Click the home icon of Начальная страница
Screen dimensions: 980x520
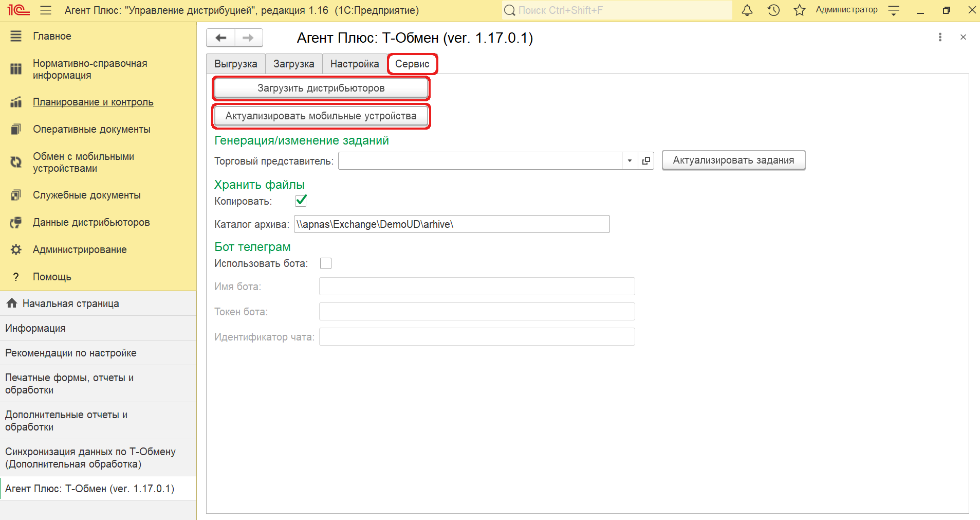[x=12, y=303]
